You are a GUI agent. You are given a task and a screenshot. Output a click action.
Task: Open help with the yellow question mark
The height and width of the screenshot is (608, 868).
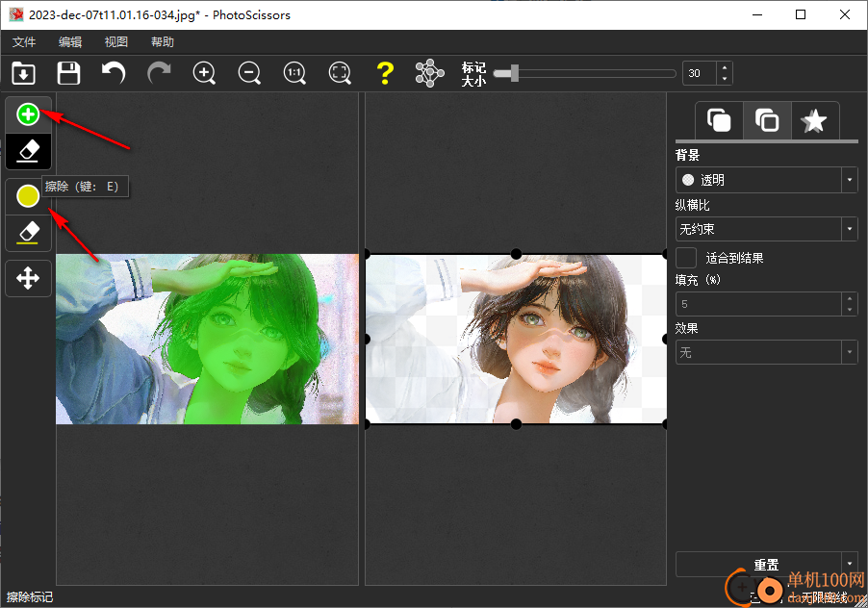pyautogui.click(x=385, y=73)
